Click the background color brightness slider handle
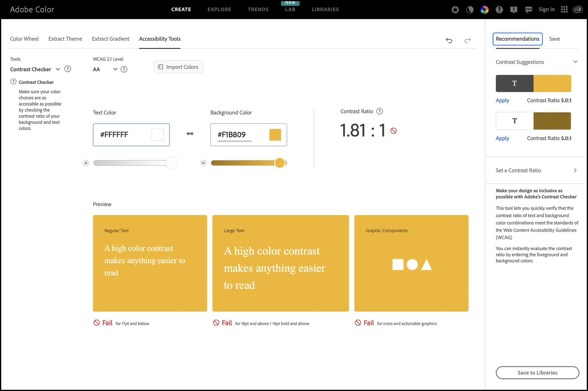This screenshot has height=391, width=588. click(279, 163)
